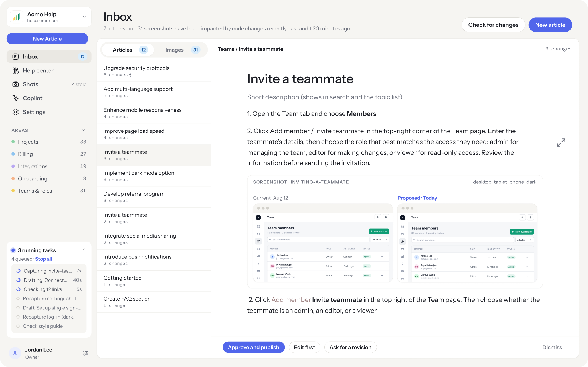Click spinner icon for Capturing invite-tea task
The image size is (588, 367).
click(x=18, y=271)
